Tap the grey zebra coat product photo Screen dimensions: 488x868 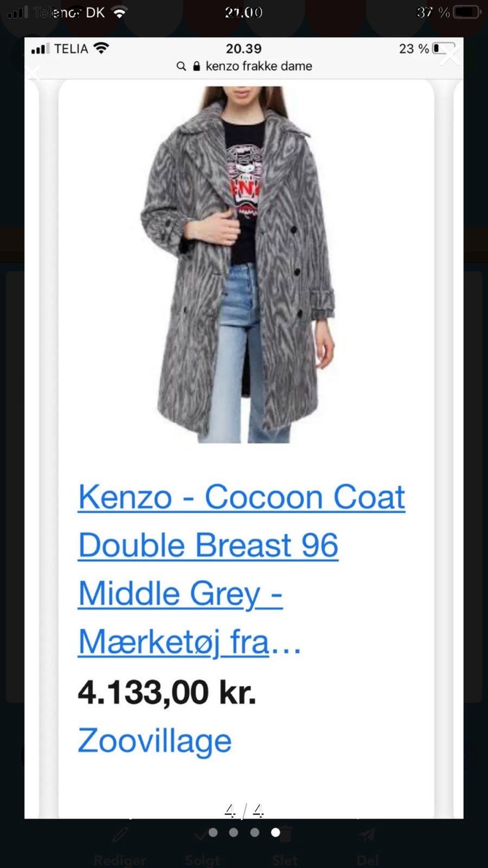point(239,264)
